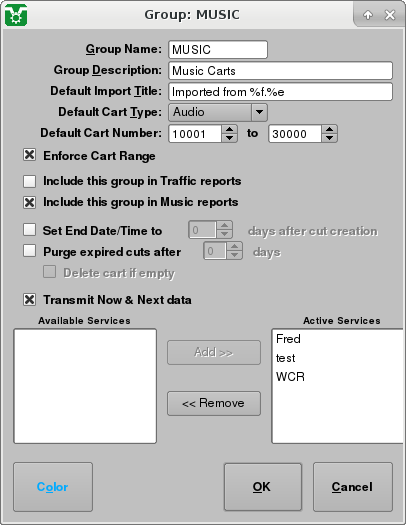406x525 pixels.
Task: Disable Include this group in Music reports
Action: tap(29, 202)
